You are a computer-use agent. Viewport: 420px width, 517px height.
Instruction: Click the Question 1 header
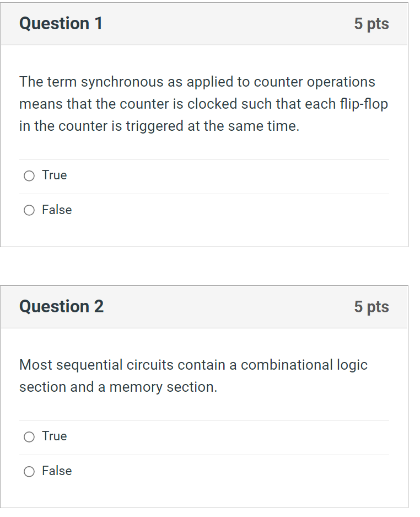pyautogui.click(x=61, y=24)
